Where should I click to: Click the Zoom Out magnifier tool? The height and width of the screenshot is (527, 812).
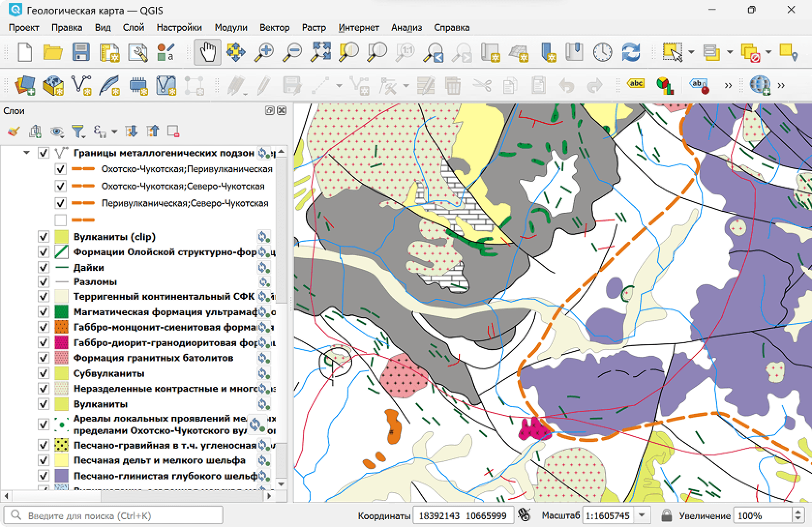pos(292,52)
